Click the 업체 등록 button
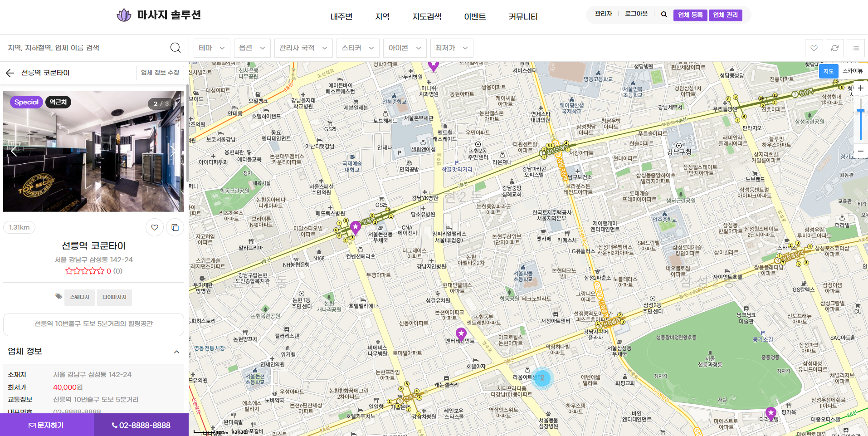The width and height of the screenshot is (868, 436). [690, 15]
